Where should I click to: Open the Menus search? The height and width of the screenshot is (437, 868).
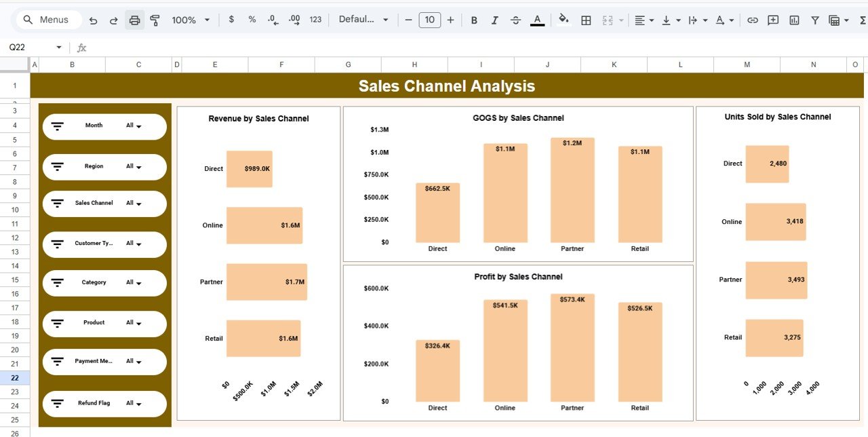coord(47,20)
